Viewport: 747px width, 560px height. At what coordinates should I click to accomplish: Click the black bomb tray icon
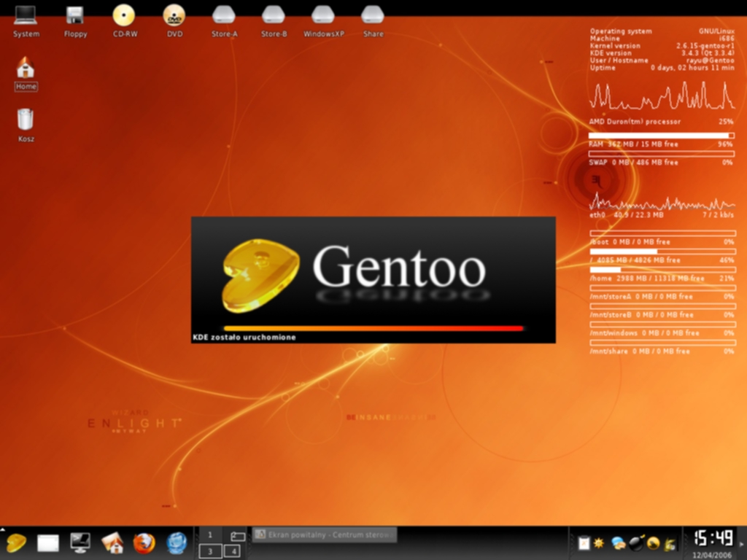pyautogui.click(x=636, y=542)
